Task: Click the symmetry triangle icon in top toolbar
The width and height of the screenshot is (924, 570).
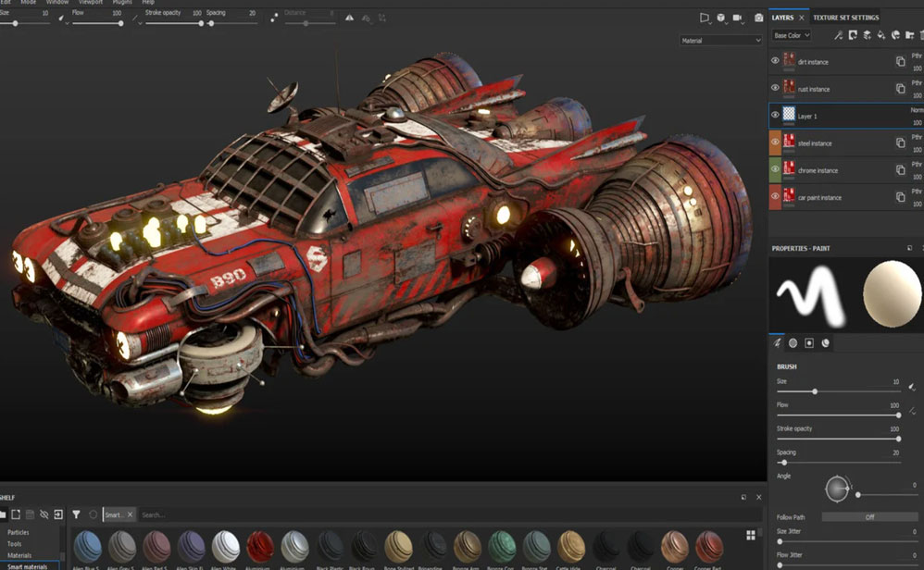Action: [349, 18]
